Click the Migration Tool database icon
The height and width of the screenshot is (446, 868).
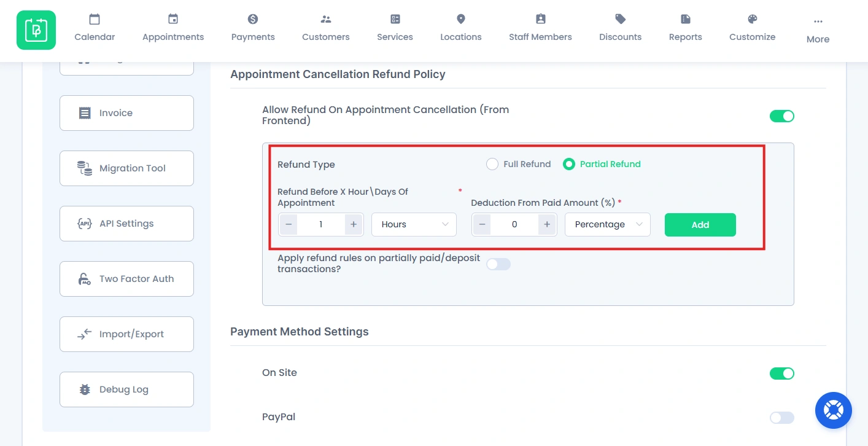(85, 168)
